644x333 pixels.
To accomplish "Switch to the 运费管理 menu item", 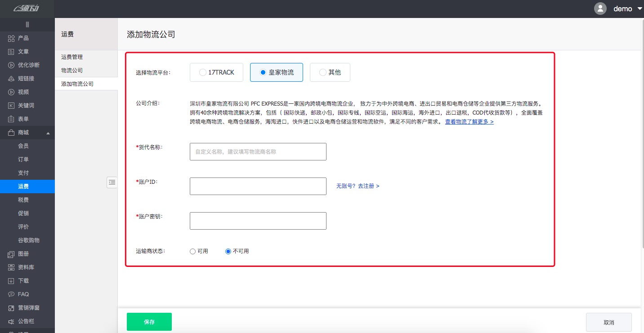I will pyautogui.click(x=73, y=57).
